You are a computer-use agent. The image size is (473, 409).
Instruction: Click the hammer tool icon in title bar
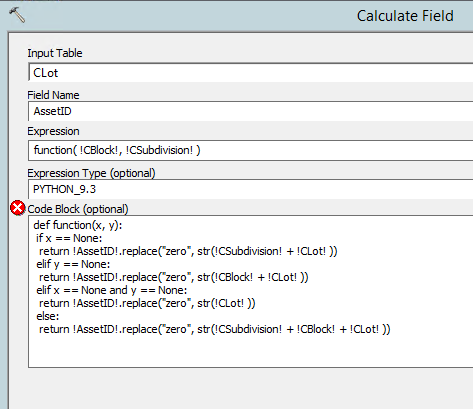pos(17,15)
